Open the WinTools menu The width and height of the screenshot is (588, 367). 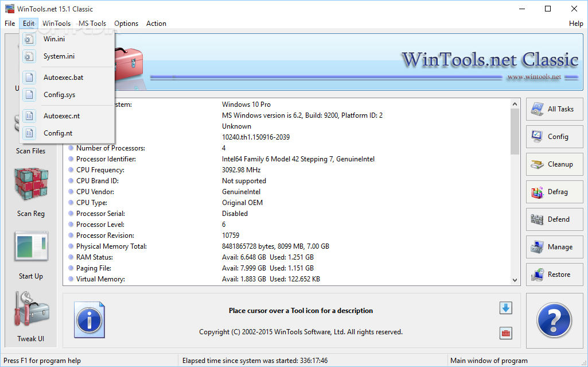[x=56, y=24]
